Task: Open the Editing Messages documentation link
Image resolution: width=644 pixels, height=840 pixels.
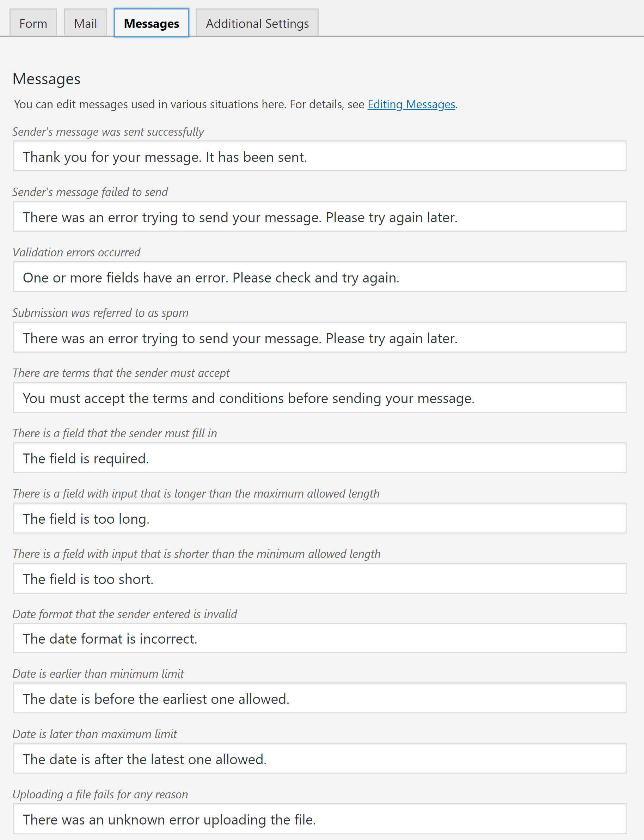Action: pos(411,104)
